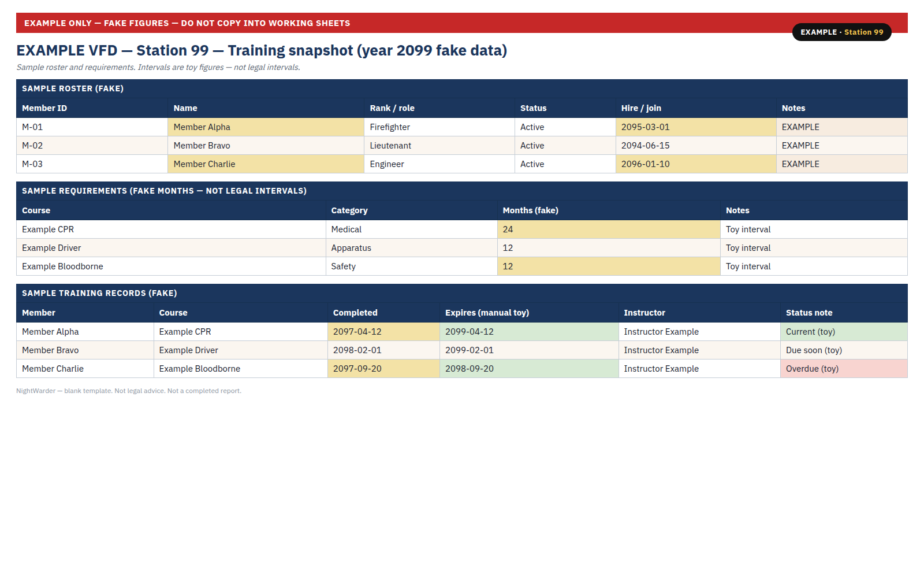924x578 pixels.
Task: Click the Overdue (toy) status cell
Action: tap(844, 369)
